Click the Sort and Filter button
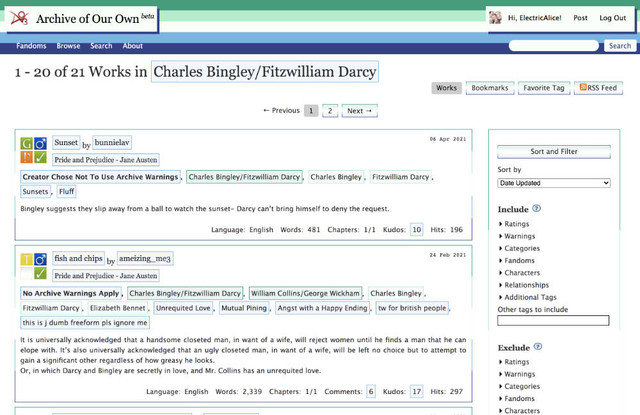Screen dimensions: 640x415 tap(554, 151)
